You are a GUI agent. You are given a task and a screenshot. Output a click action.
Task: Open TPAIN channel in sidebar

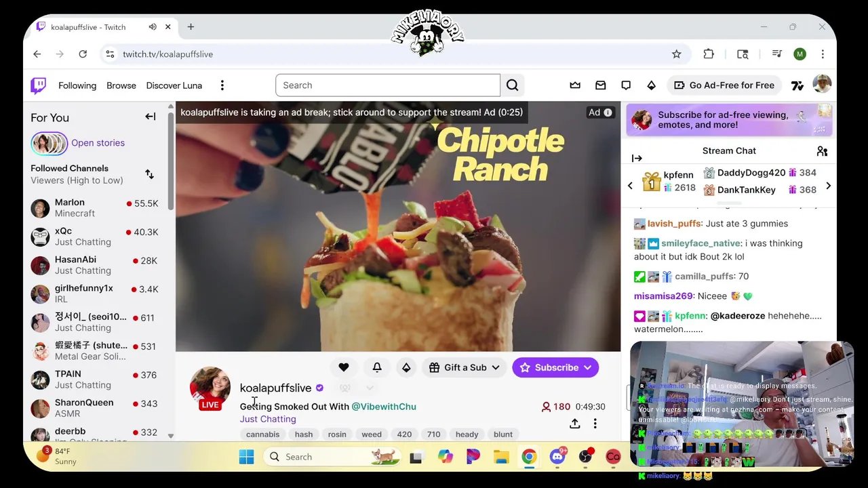point(95,379)
